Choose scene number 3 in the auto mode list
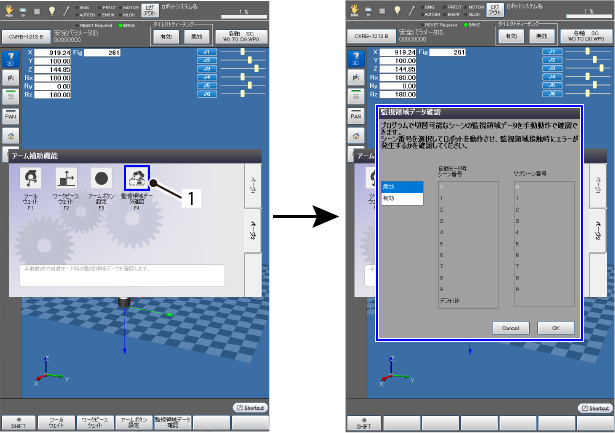 (x=468, y=221)
